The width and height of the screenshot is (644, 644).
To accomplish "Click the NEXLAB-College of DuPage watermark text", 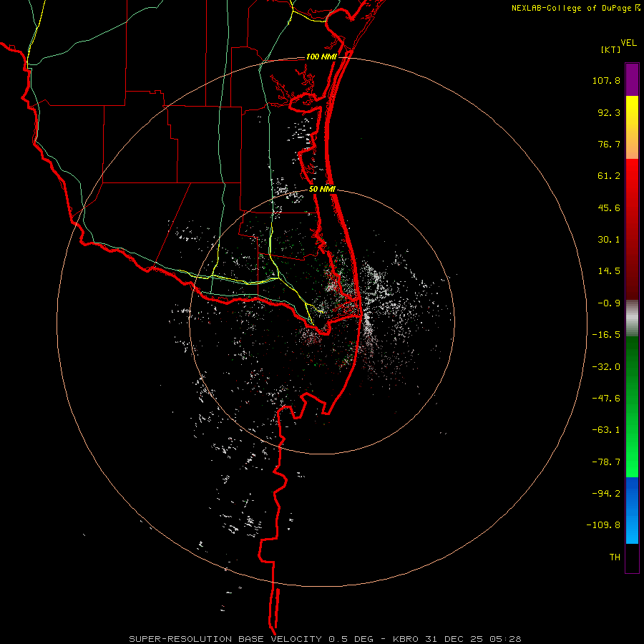I will tap(571, 8).
